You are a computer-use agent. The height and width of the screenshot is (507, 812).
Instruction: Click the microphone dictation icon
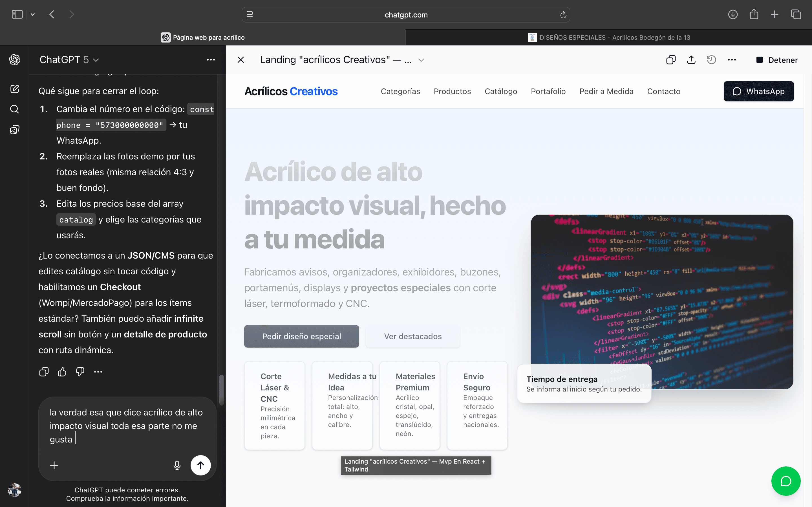click(x=177, y=465)
